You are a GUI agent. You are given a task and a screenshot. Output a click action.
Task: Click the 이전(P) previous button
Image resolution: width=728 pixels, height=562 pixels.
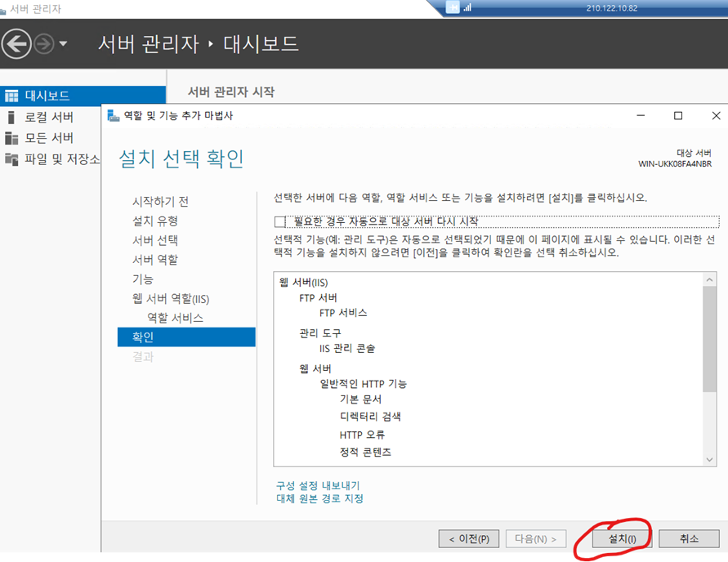coord(468,538)
